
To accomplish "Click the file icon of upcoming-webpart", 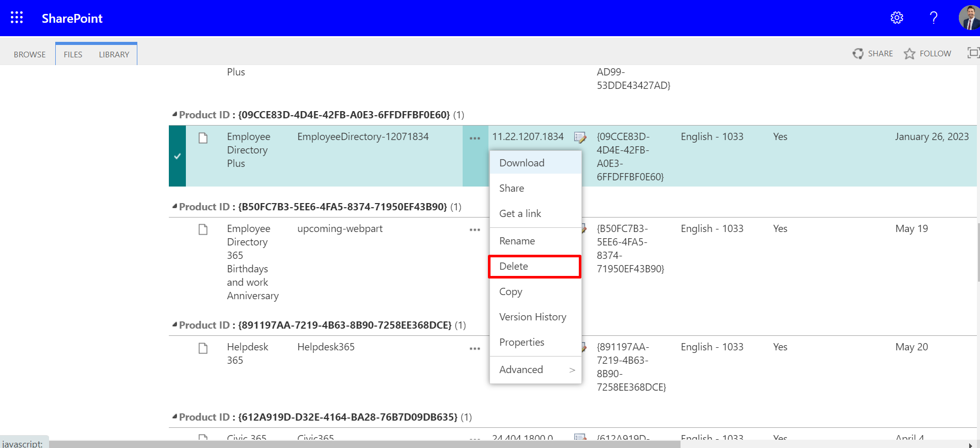I will tap(203, 229).
